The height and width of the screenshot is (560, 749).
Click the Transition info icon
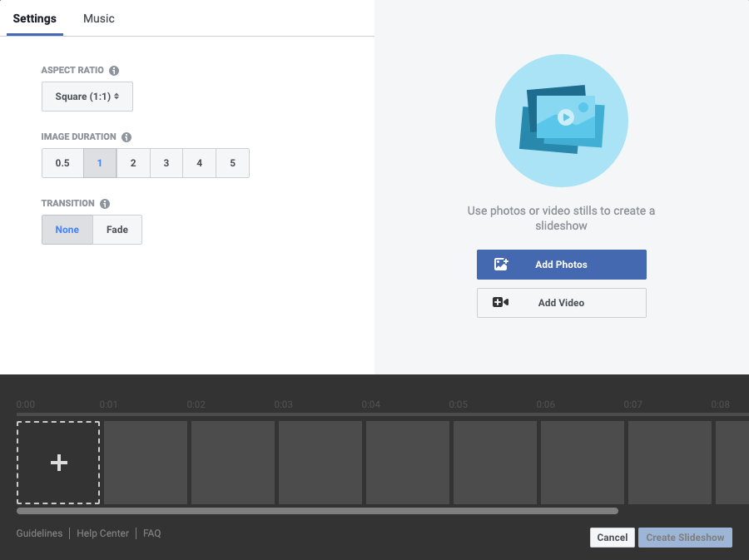coord(105,204)
